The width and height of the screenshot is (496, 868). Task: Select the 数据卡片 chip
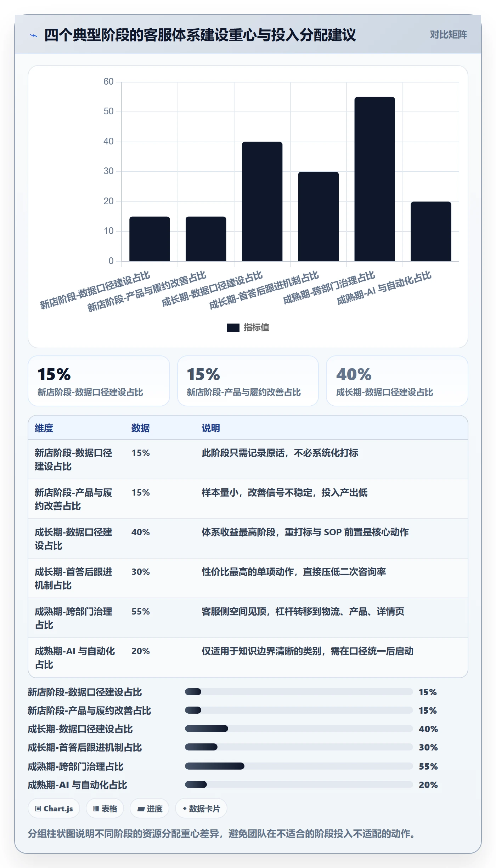201,809
